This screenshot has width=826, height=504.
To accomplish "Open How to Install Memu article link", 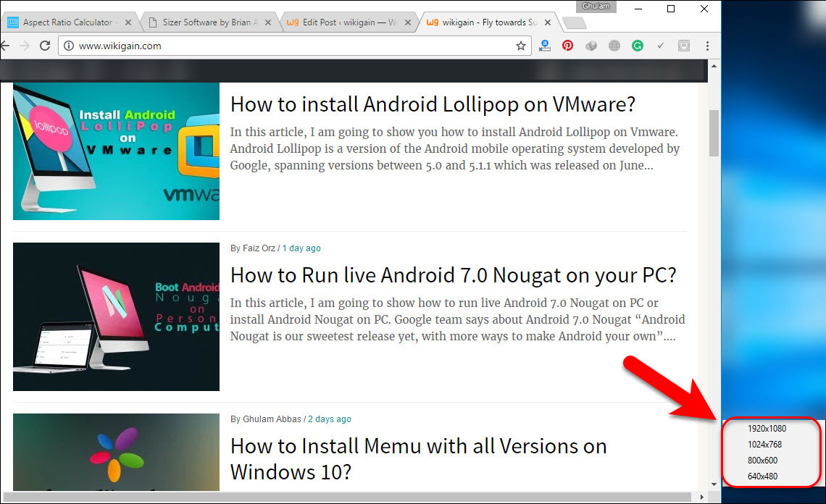I will pos(418,458).
